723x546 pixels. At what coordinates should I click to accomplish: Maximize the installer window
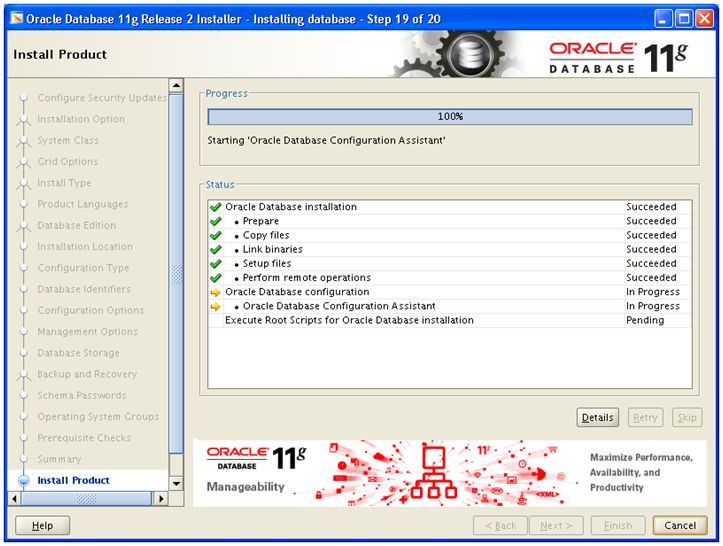tap(684, 19)
